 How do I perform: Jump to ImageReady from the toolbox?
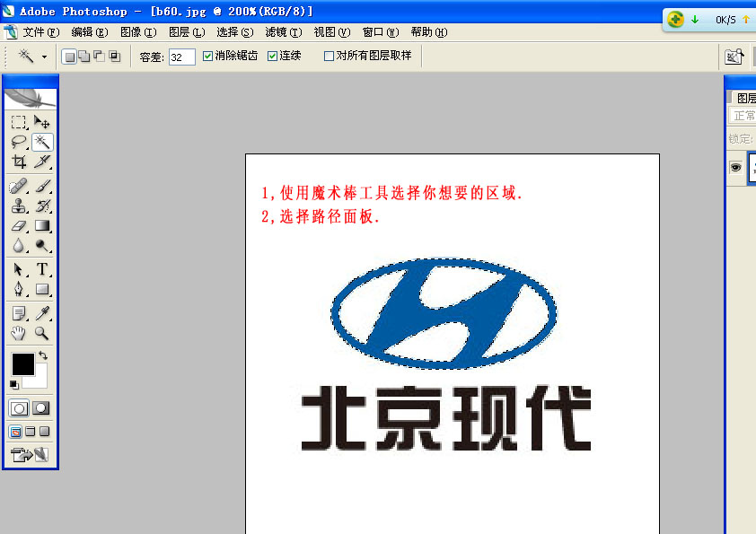30,454
